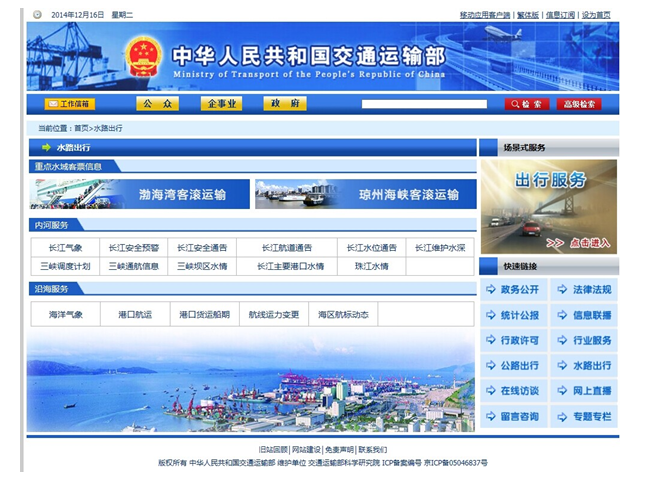The height and width of the screenshot is (480, 652).
Task: Open 联系我们 footer link
Action: tap(373, 450)
